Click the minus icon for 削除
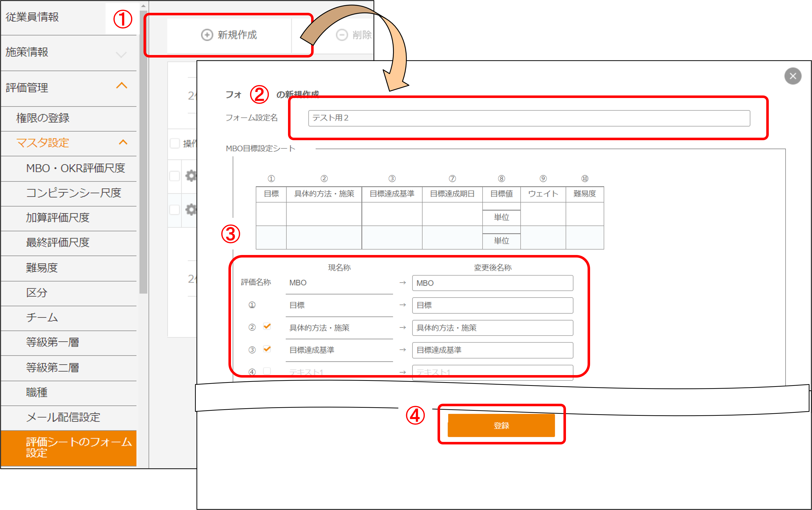Image resolution: width=812 pixels, height=510 pixels. tap(342, 35)
